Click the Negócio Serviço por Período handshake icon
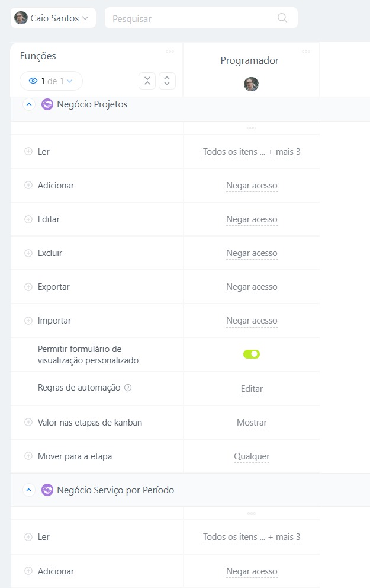Viewport: 370px width, 588px height. click(47, 490)
